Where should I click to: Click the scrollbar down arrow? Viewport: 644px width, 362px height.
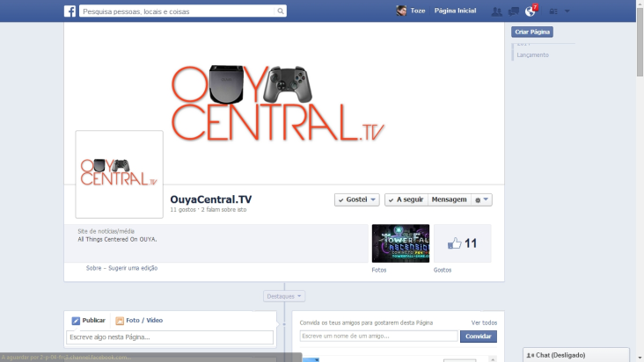click(640, 358)
